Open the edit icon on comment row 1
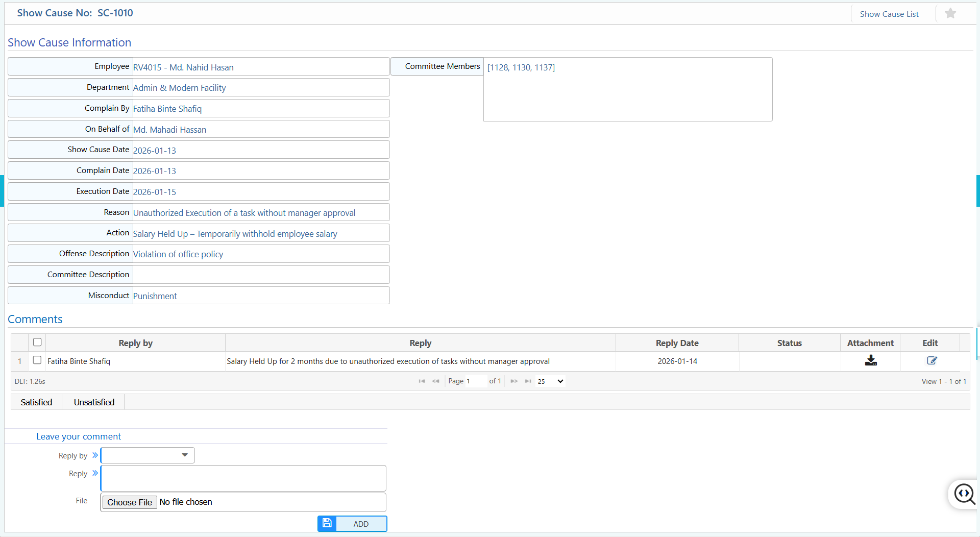The image size is (980, 537). (931, 361)
